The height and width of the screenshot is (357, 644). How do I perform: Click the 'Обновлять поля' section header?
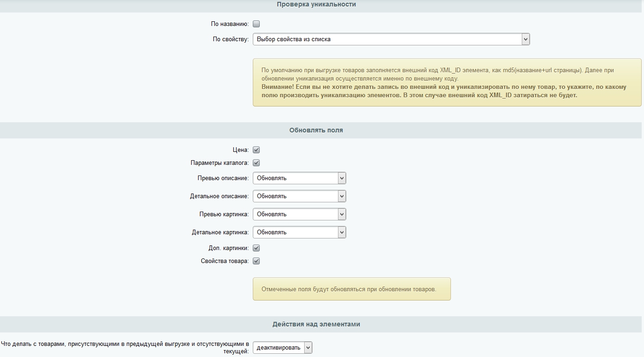[x=316, y=130]
